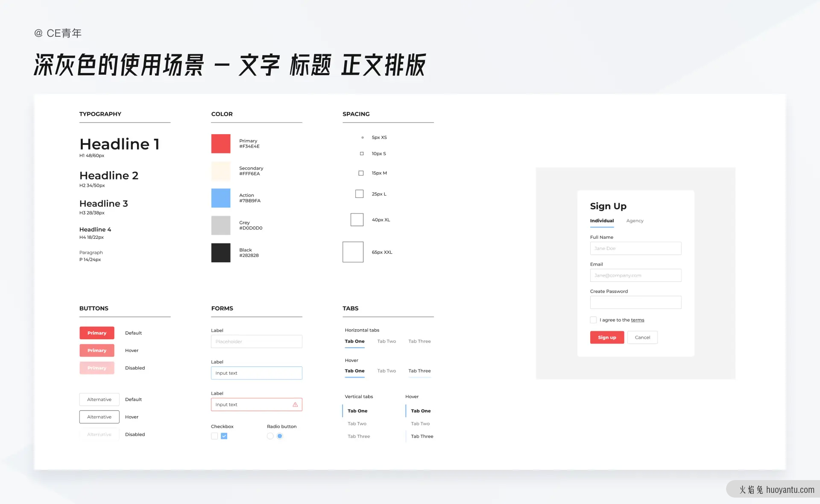
Task: Click the Email input field Jane Doe form
Action: coord(635,275)
